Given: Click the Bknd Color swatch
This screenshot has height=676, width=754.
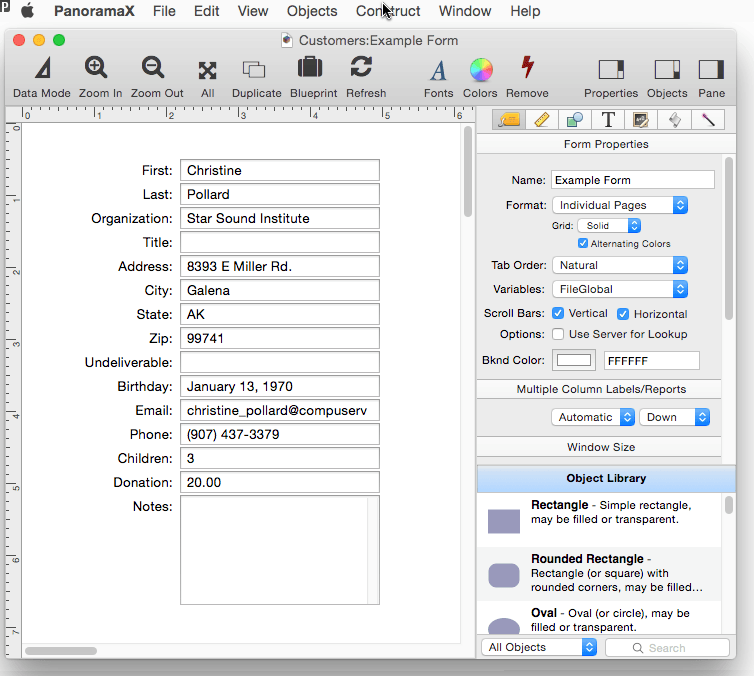Looking at the screenshot, I should 574,360.
